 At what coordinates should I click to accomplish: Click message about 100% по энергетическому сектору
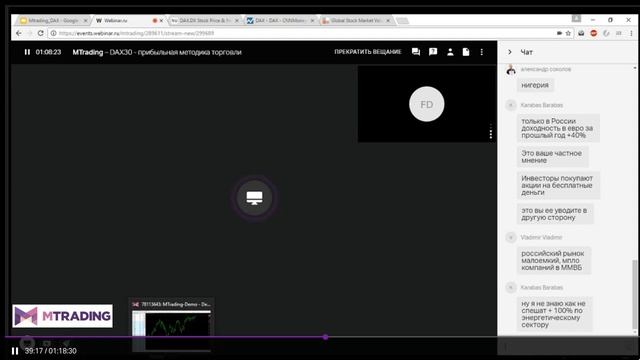click(x=554, y=314)
